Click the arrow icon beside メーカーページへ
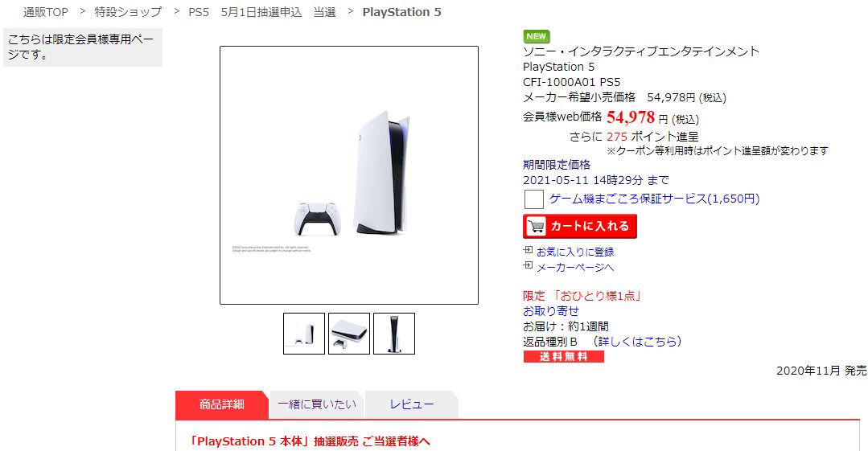This screenshot has width=868, height=451. [x=528, y=265]
